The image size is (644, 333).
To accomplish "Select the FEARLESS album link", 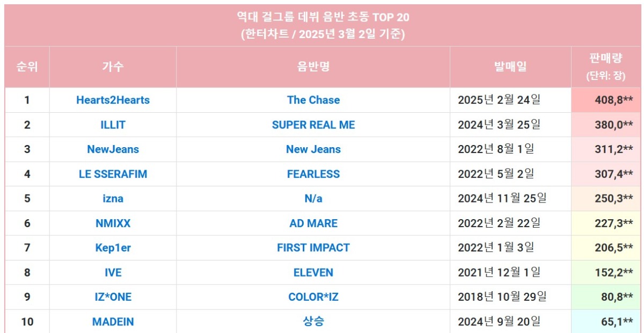I will point(313,174).
